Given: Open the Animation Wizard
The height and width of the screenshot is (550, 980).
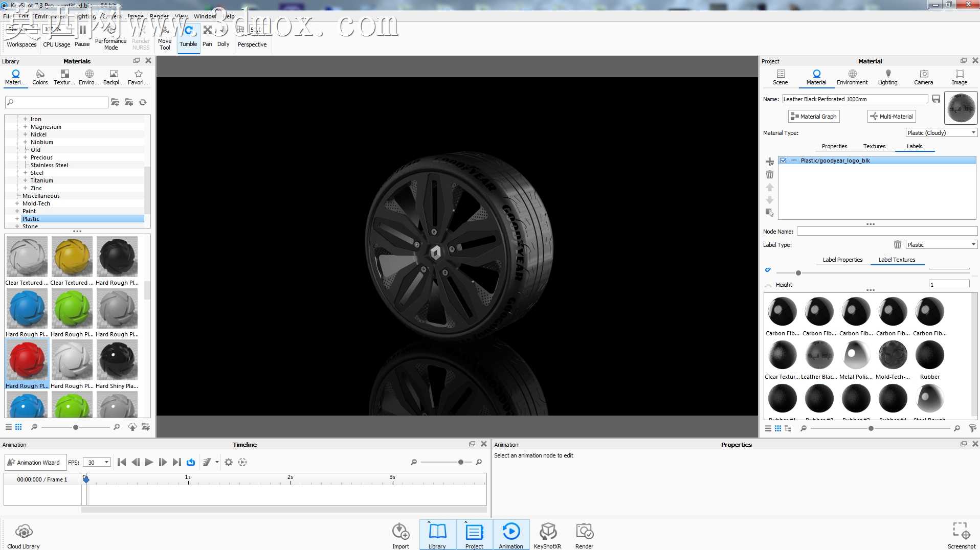Looking at the screenshot, I should tap(35, 462).
